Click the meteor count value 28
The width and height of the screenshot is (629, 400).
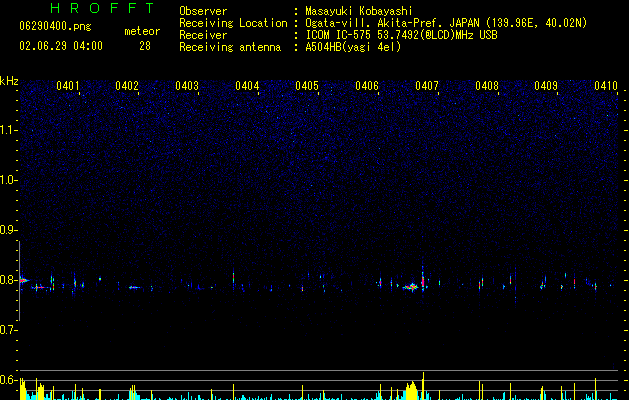(x=145, y=46)
